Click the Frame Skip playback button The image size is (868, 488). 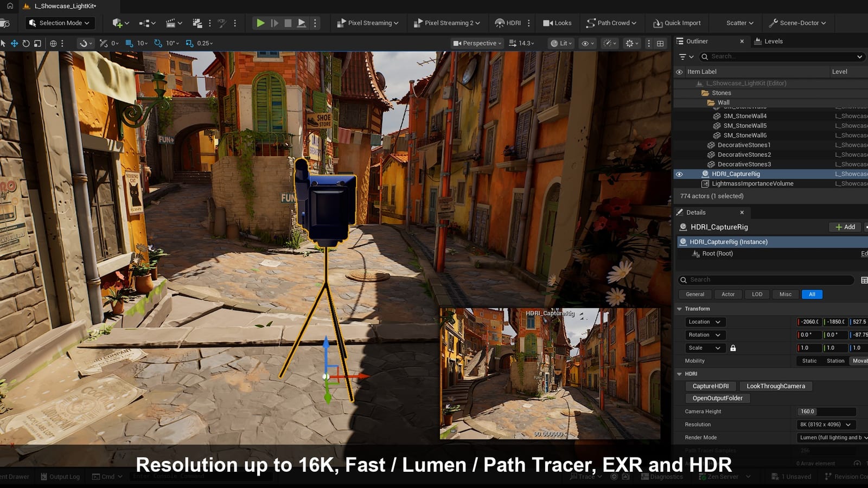[x=275, y=23]
